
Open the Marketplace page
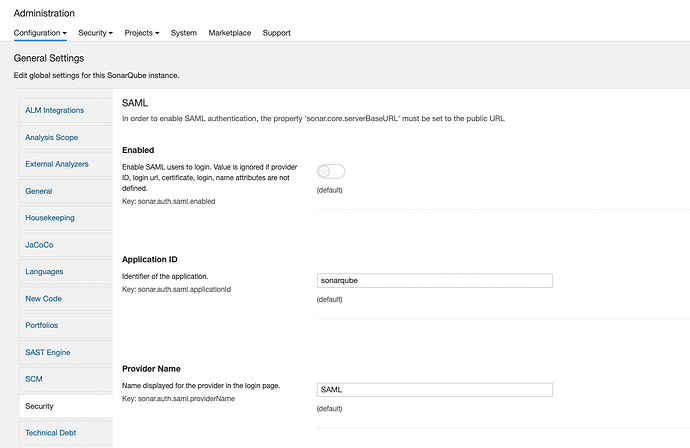pyautogui.click(x=230, y=33)
